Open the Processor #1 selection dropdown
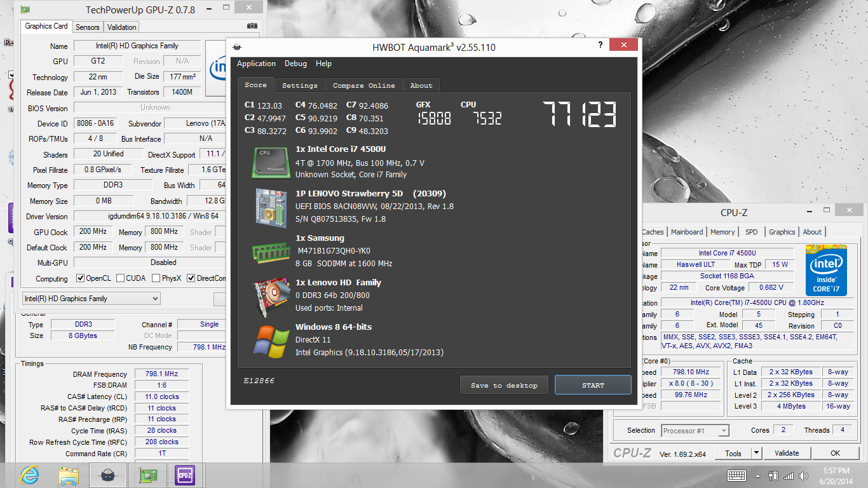This screenshot has width=868, height=488. click(695, 430)
